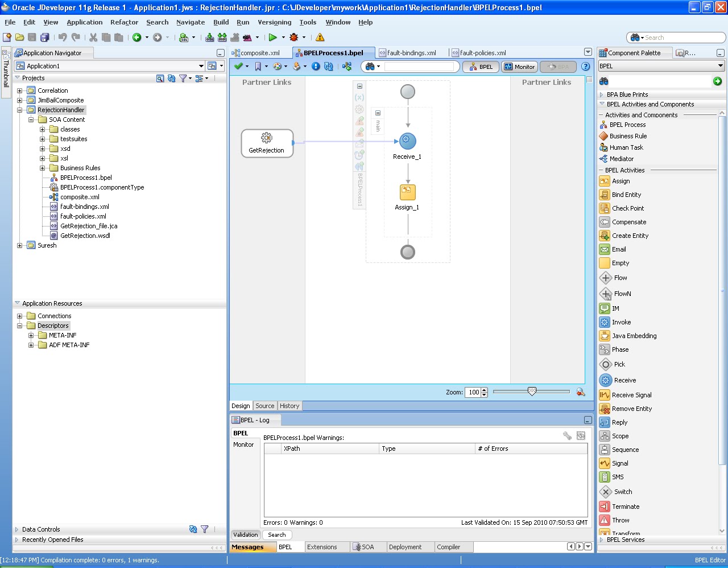
Task: Toggle the BPEL view button in the editor toolbar
Action: (x=481, y=66)
